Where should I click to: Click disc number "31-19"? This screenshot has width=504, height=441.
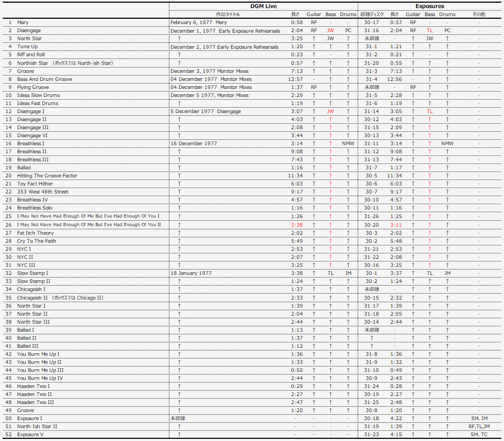(x=371, y=426)
